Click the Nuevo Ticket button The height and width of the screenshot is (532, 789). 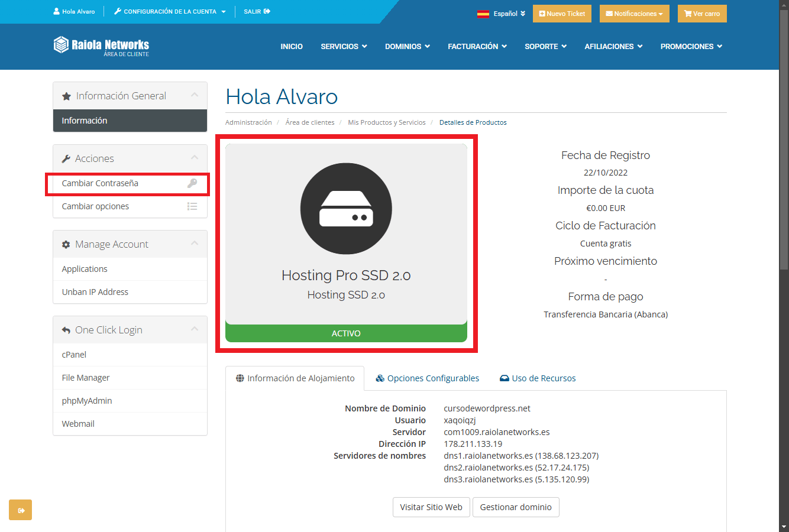562,14
